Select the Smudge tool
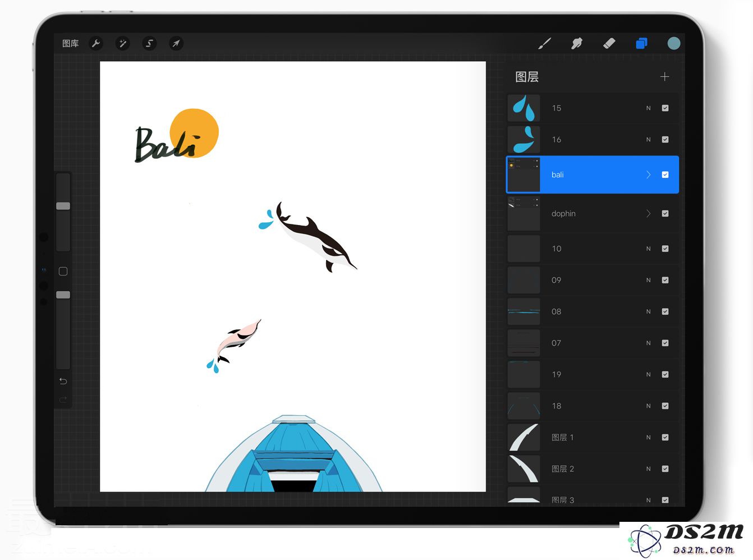 click(x=576, y=43)
